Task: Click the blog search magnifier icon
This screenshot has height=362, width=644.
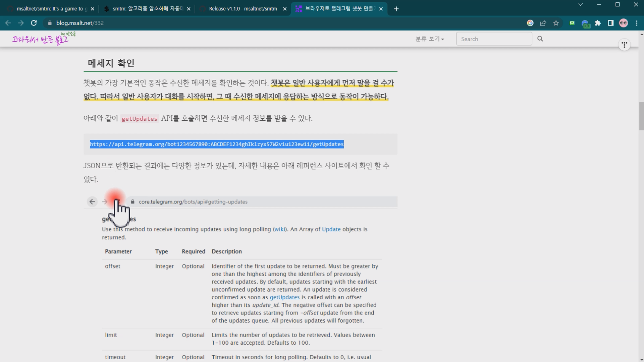Action: [x=540, y=39]
